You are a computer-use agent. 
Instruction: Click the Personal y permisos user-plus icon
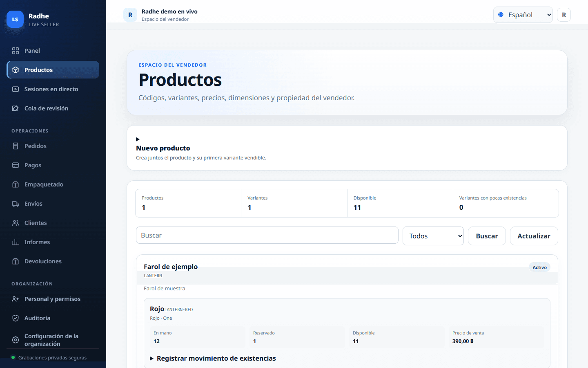pos(16,299)
